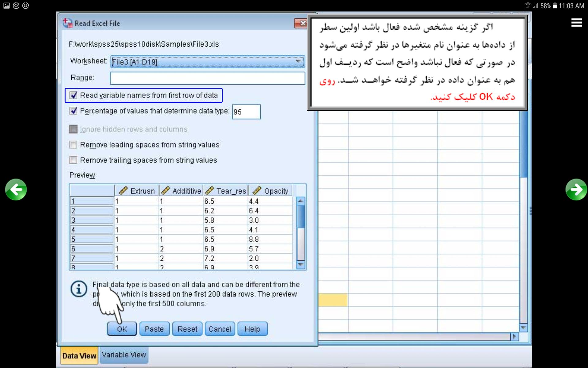Go back with the green left arrow

pyautogui.click(x=16, y=190)
